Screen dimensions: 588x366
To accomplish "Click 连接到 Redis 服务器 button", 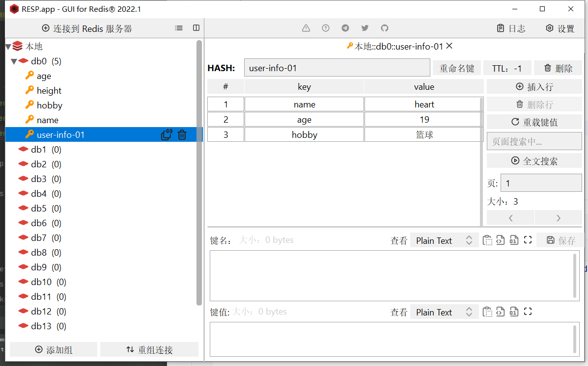I will click(87, 28).
